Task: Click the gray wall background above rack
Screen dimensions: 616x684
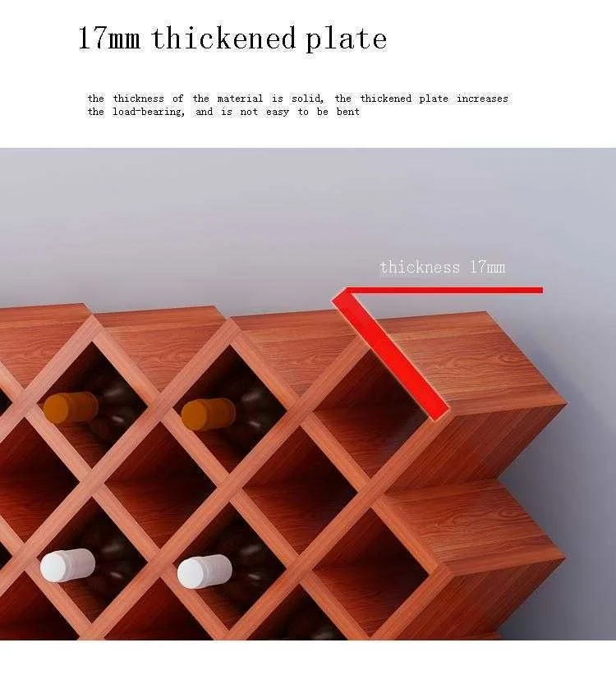Action: [x=262, y=218]
